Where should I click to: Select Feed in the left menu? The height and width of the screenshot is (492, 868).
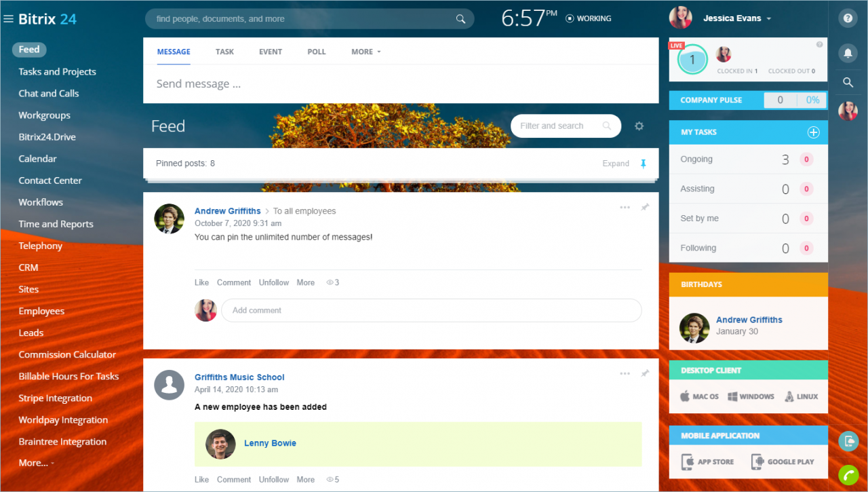click(x=29, y=50)
